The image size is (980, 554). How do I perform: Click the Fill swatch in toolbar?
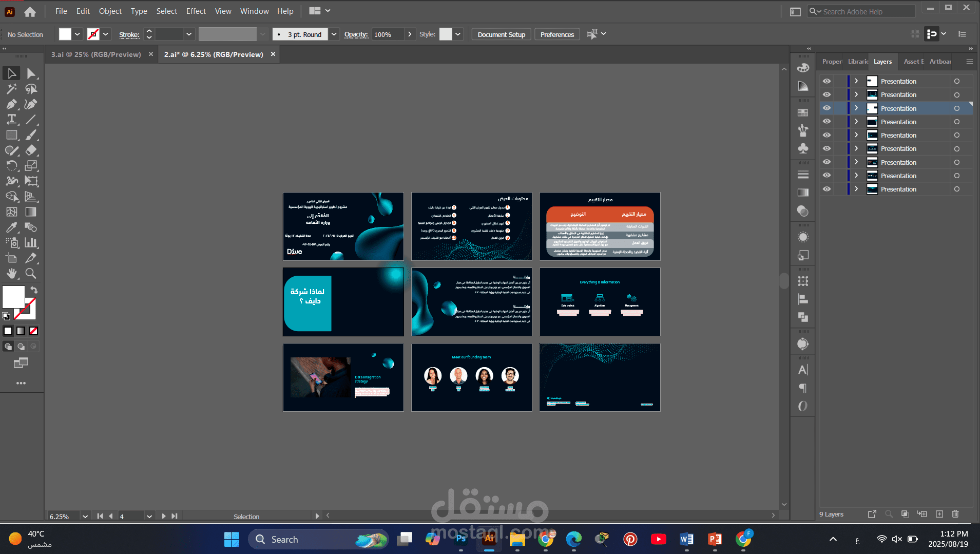click(13, 297)
